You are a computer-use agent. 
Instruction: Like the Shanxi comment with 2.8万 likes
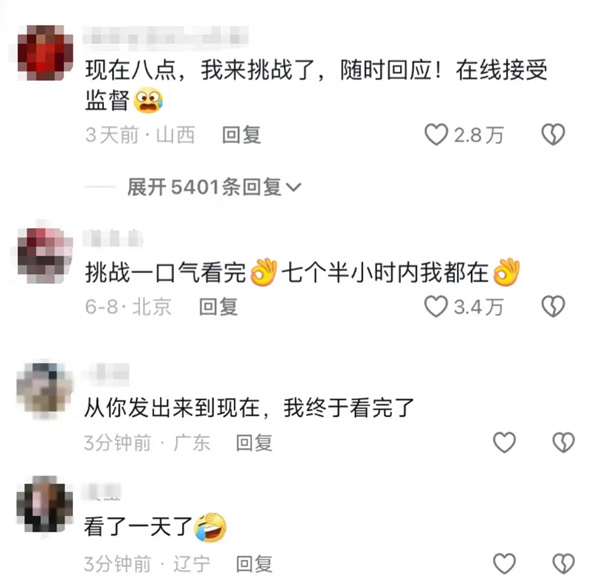coord(436,135)
